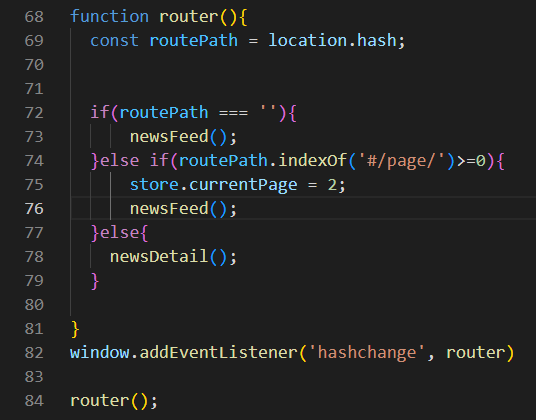Click 'indexOf' method on line 74
Viewport: 536px width, 420px height.
[313, 160]
